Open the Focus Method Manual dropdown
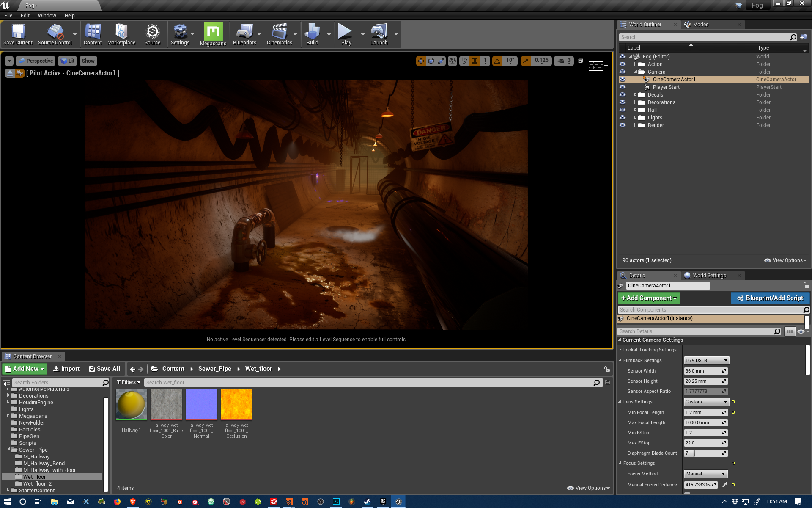The image size is (812, 508). (705, 474)
